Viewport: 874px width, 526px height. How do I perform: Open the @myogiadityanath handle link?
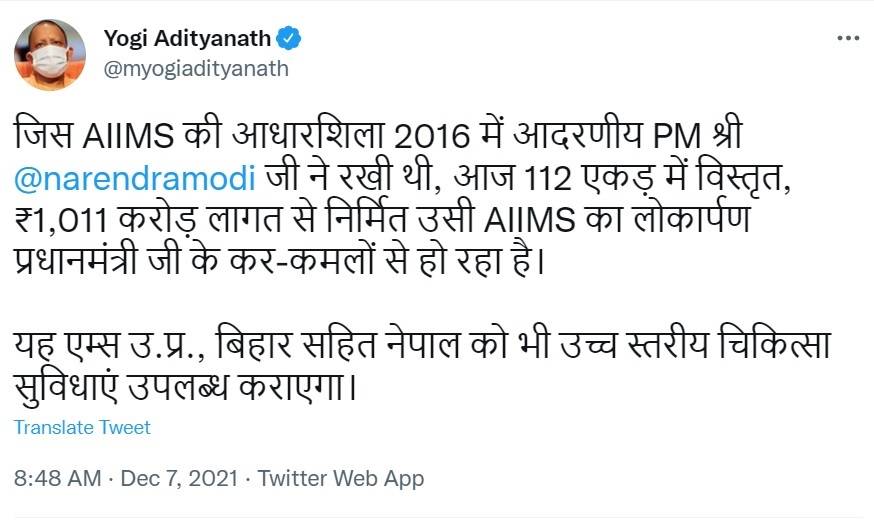pyautogui.click(x=196, y=68)
